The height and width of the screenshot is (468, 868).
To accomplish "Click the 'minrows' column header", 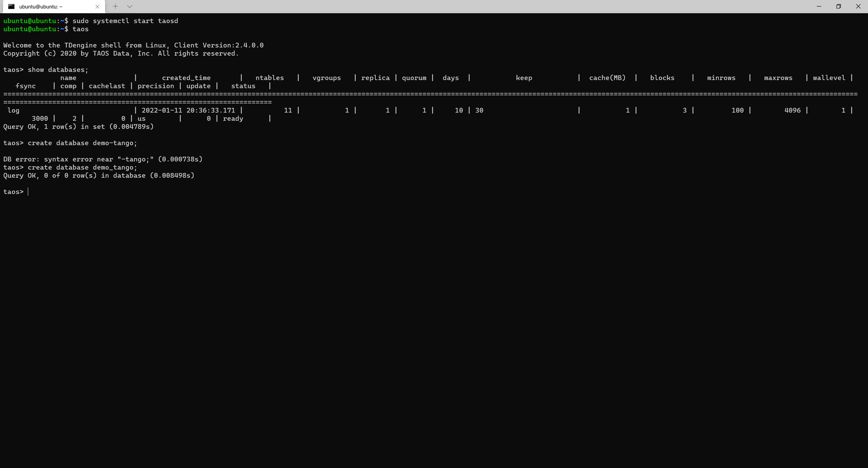I will (721, 78).
